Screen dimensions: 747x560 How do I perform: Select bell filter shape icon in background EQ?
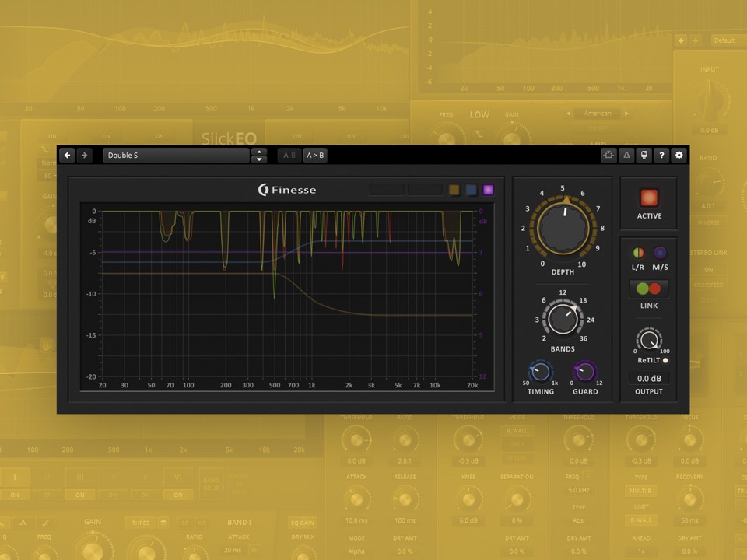point(23,523)
